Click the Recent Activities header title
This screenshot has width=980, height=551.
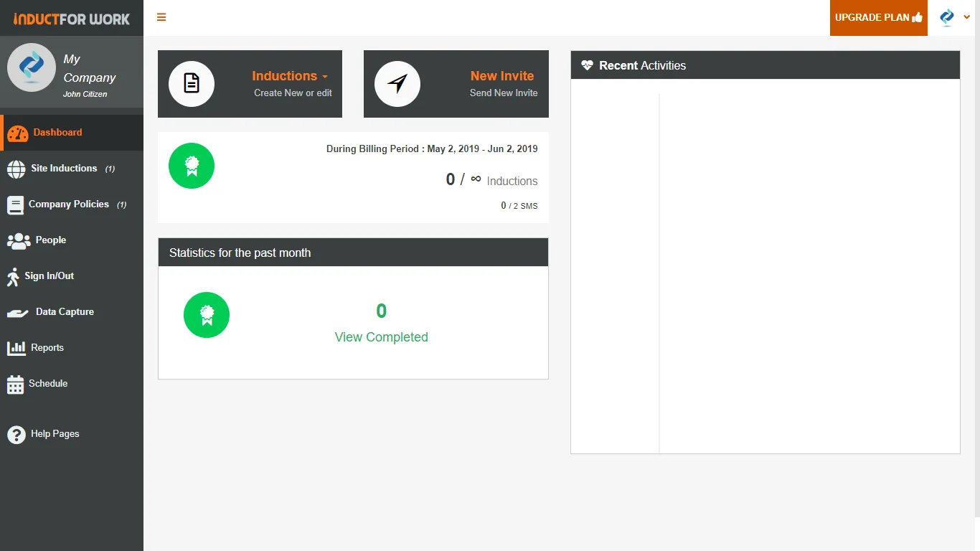(x=643, y=65)
